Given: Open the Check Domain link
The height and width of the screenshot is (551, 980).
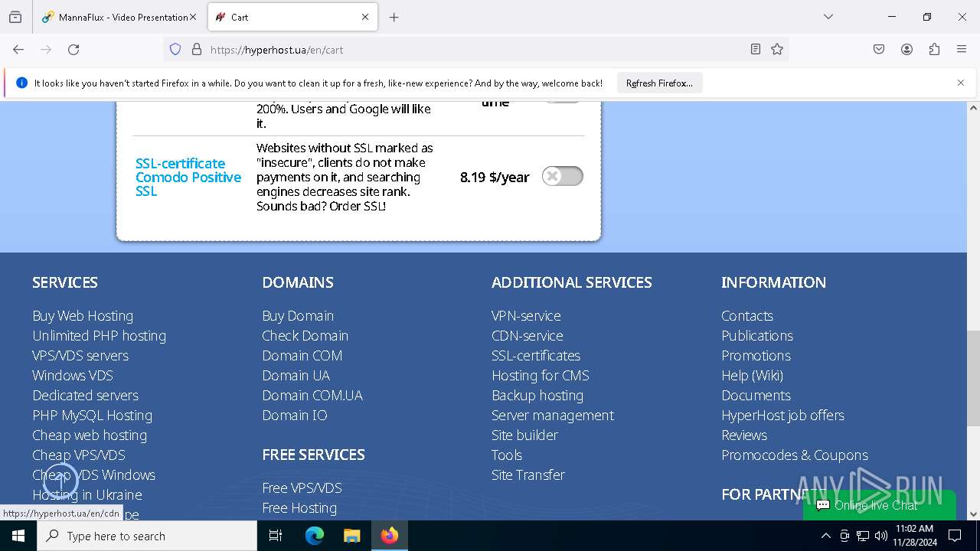Looking at the screenshot, I should click(x=305, y=335).
